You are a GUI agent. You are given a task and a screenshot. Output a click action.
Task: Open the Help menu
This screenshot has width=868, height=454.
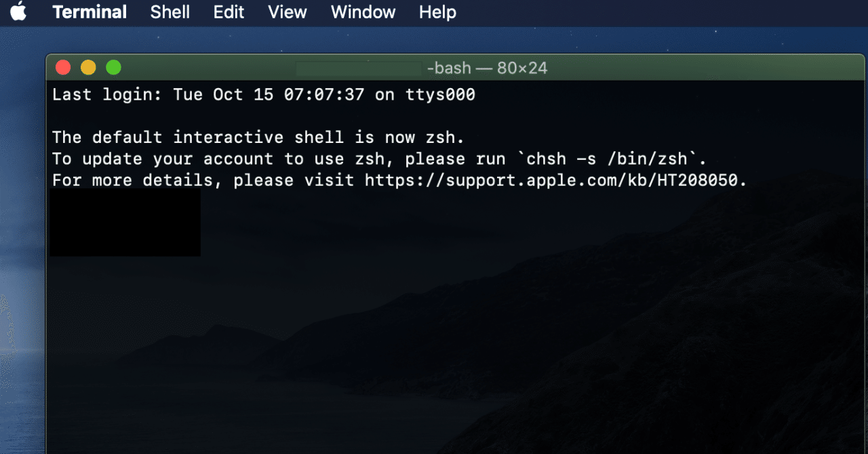(437, 12)
